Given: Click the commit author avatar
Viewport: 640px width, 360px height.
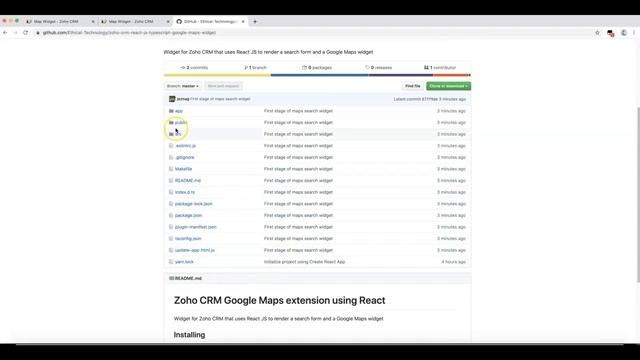Looking at the screenshot, I should coord(172,99).
